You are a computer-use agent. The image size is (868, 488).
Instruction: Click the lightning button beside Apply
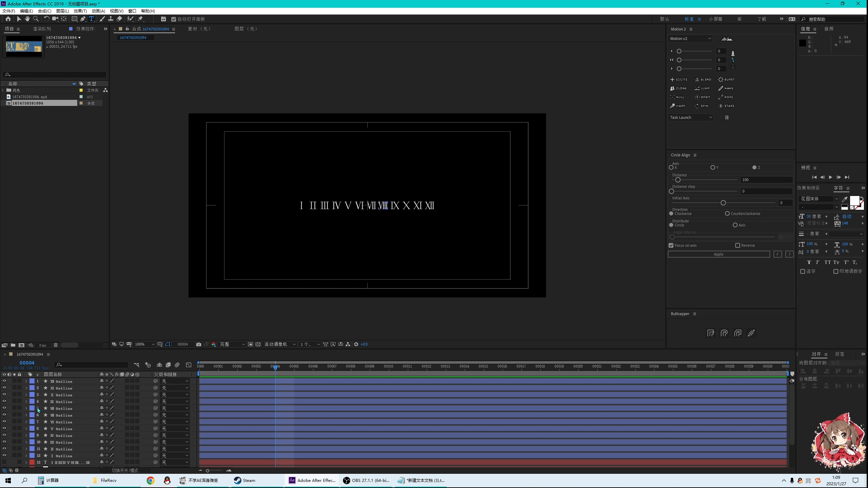pyautogui.click(x=778, y=254)
